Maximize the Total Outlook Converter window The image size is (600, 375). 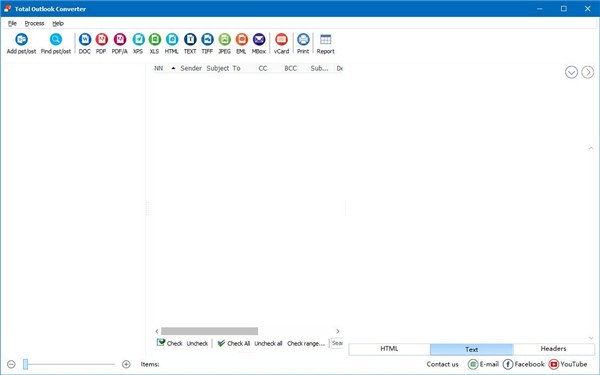tap(564, 8)
